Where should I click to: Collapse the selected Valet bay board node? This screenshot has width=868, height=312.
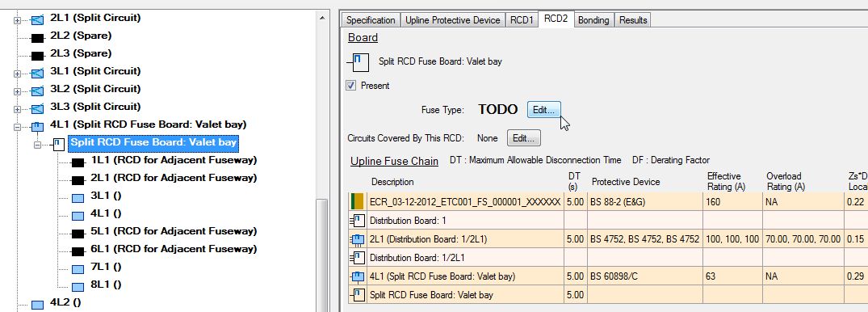(38, 145)
